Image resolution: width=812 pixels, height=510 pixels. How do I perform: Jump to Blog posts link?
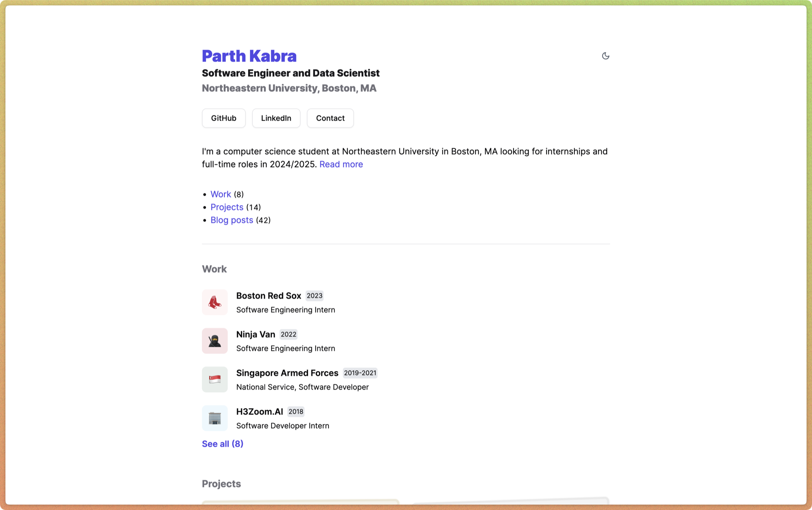(x=231, y=220)
